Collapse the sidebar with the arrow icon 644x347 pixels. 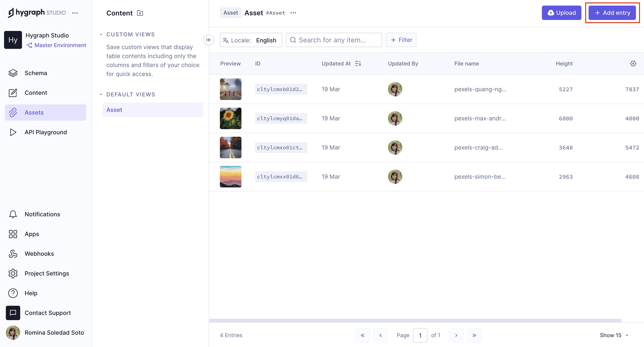point(208,40)
